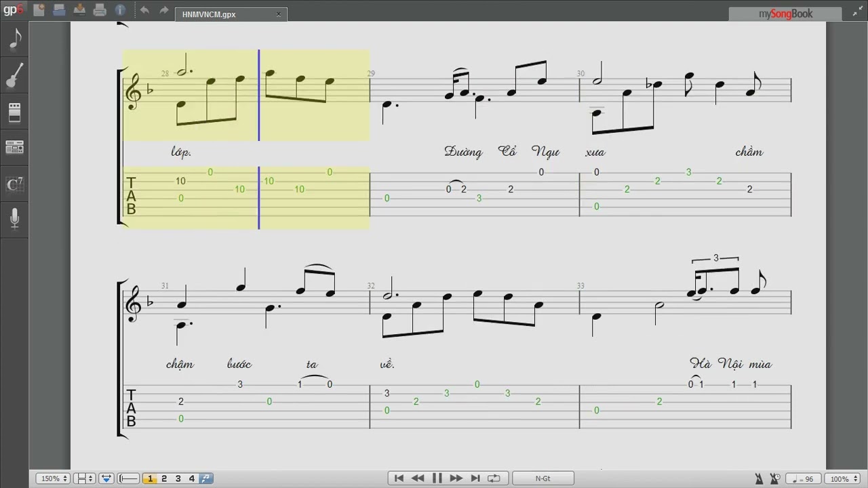Redo the last undone action
Screen dimensions: 868x488
(164, 10)
